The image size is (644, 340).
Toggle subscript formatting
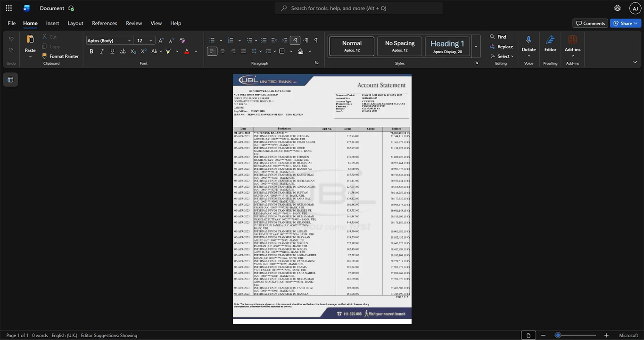coord(133,51)
